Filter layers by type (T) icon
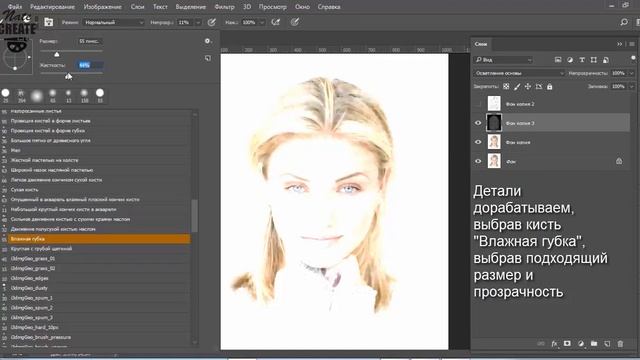 [582, 60]
